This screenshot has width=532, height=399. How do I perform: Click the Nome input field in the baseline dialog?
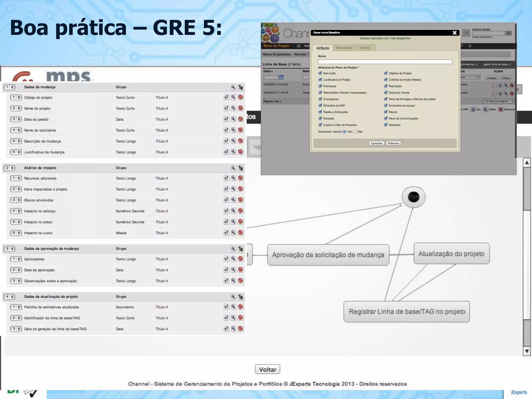[x=385, y=62]
